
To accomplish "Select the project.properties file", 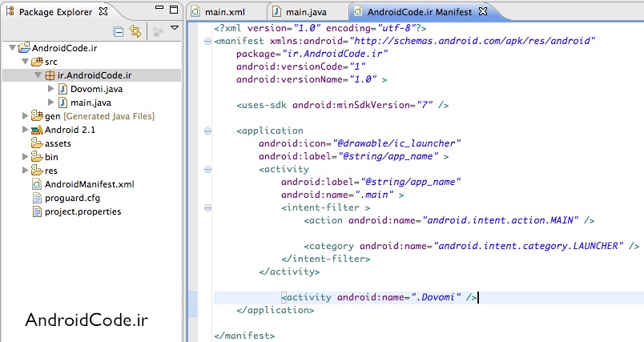I will point(83,211).
